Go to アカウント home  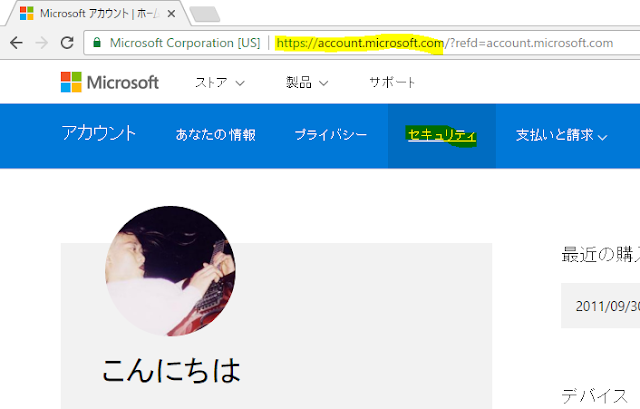tap(98, 134)
